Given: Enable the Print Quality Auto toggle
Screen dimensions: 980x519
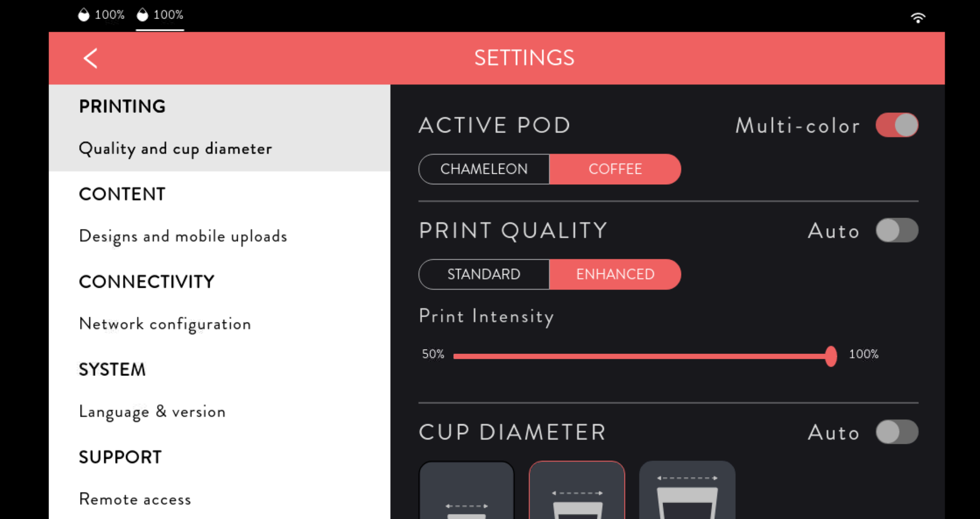Looking at the screenshot, I should coord(897,230).
